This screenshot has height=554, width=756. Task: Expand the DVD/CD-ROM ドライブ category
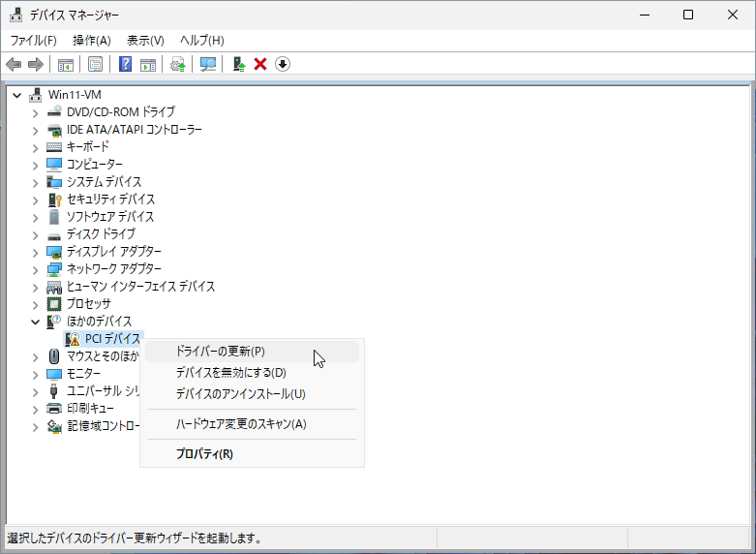click(x=35, y=113)
